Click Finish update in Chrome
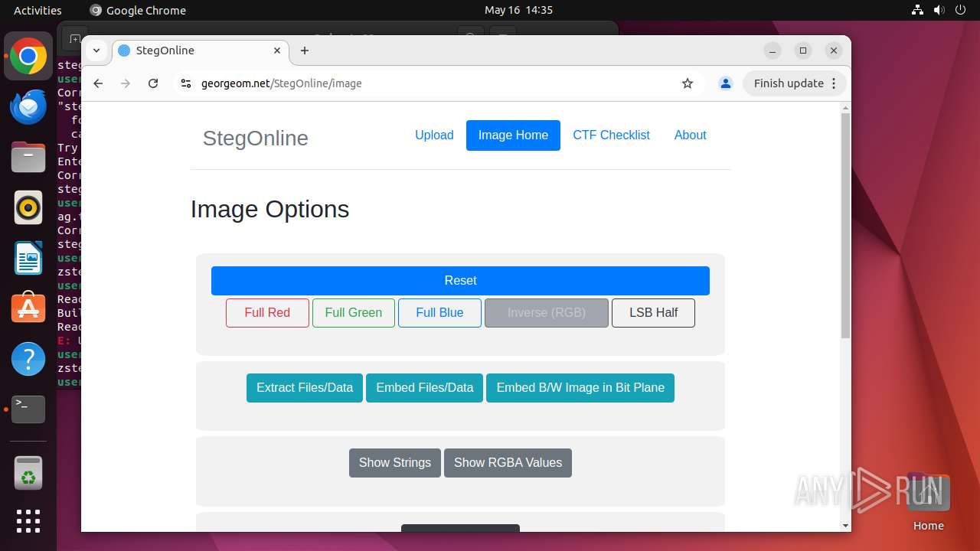Screen dimensions: 980x551 click(x=795, y=83)
